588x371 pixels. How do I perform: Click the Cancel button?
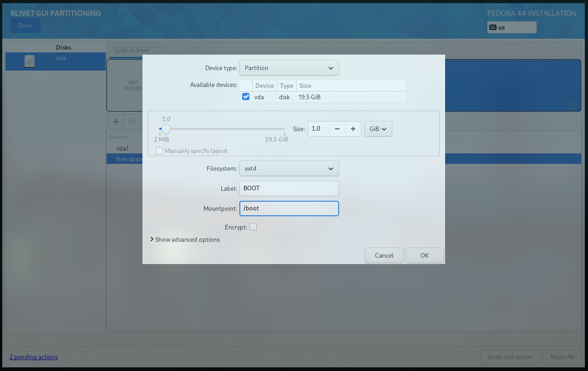pyautogui.click(x=384, y=255)
